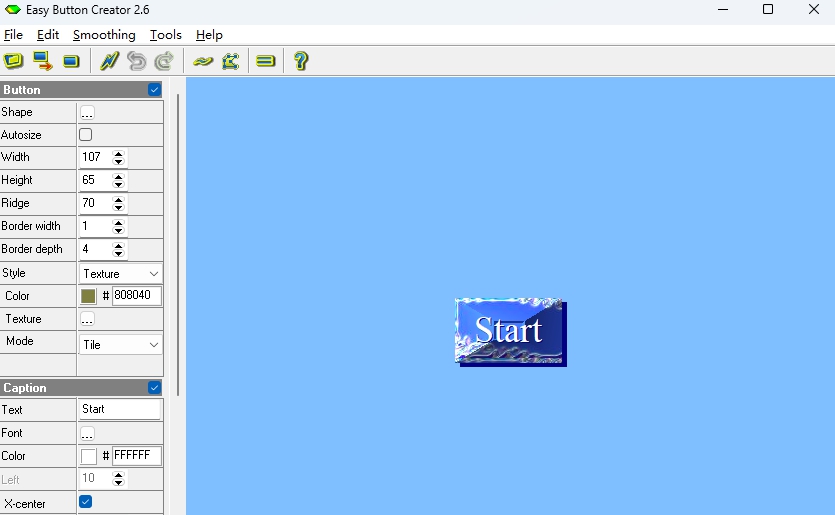Open the Help menu

click(209, 35)
